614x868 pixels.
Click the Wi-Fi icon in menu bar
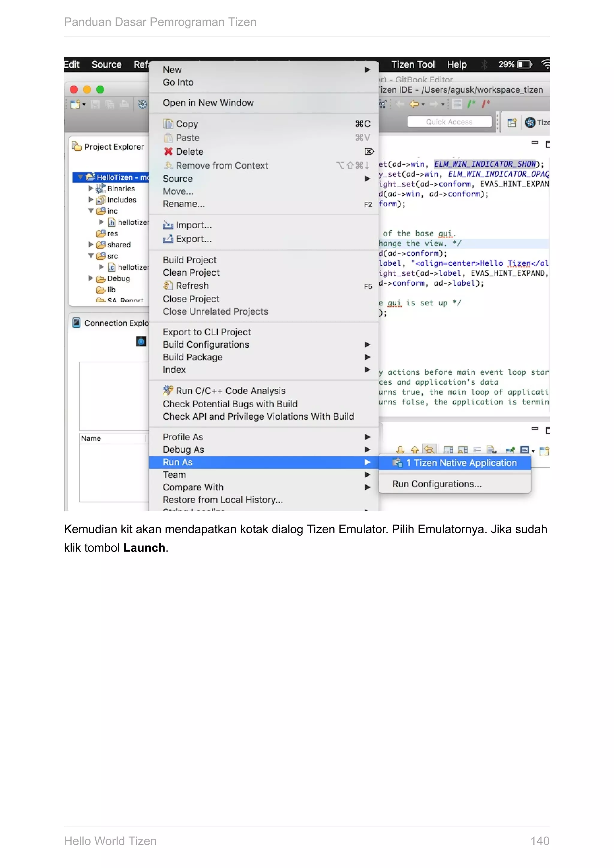[x=546, y=65]
